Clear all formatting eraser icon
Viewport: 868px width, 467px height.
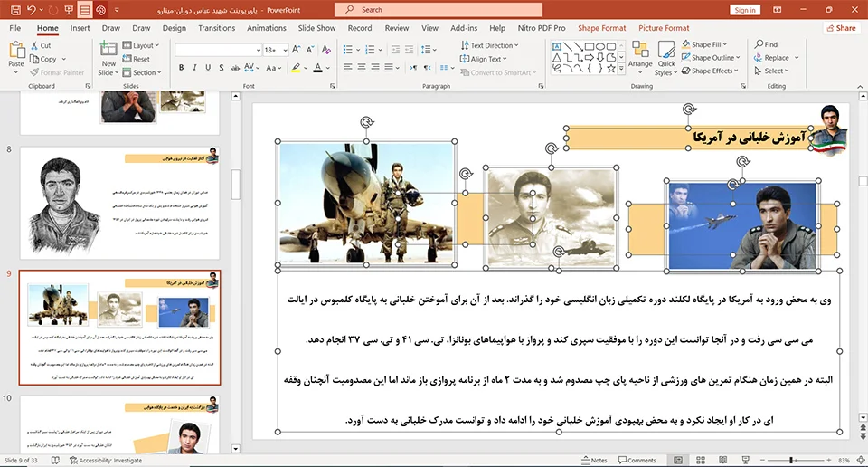coord(326,50)
